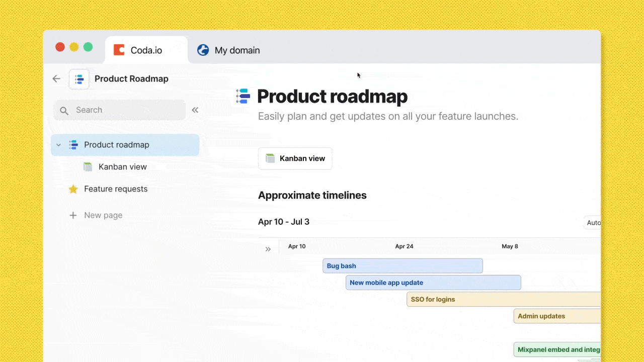Open Kanban view page in sidebar

point(123,167)
